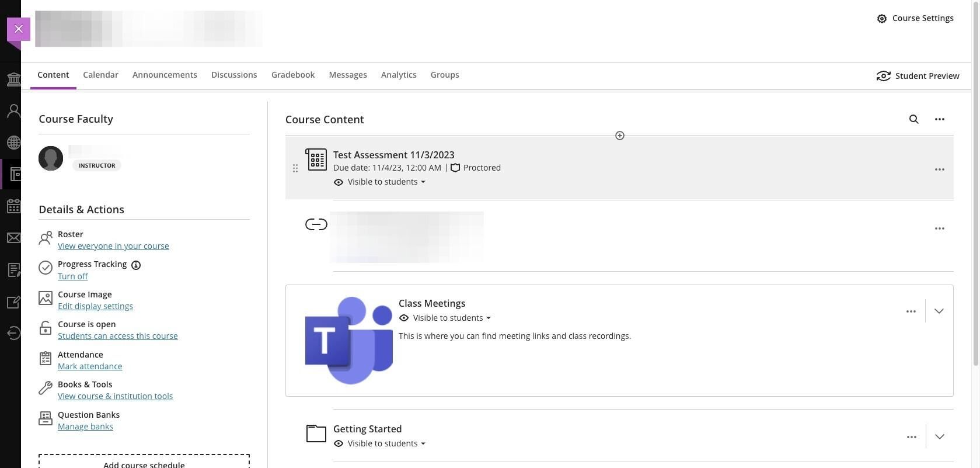Screen dimensions: 980x468
Task: Click the add content plus circle icon
Action: [620, 136]
